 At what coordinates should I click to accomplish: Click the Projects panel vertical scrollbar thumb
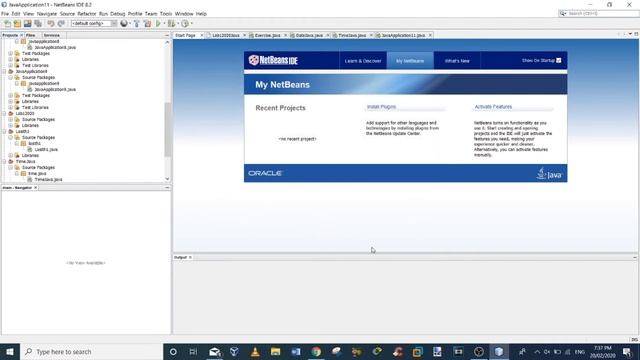pos(167,129)
